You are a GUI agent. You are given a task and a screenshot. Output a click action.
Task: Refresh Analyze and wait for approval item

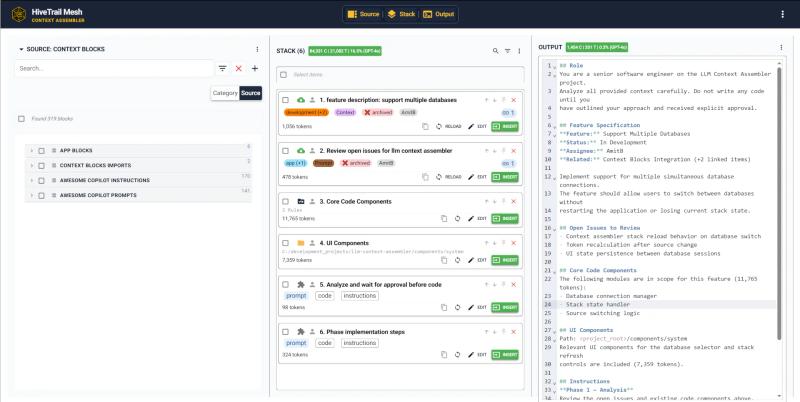[458, 308]
